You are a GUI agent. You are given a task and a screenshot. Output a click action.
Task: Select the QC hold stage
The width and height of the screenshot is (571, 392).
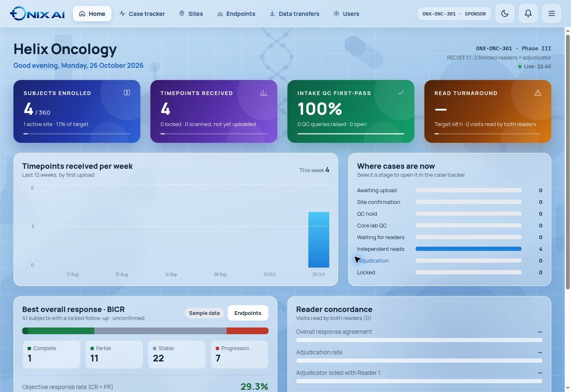click(450, 214)
